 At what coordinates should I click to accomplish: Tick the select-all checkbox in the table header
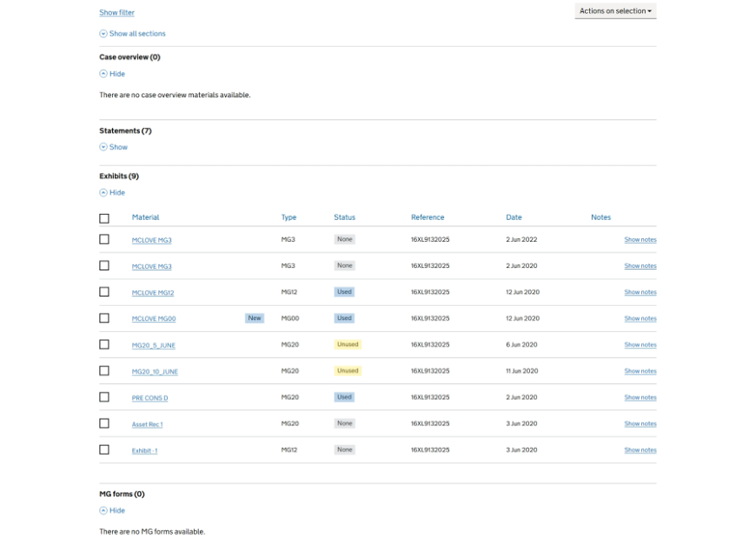click(104, 218)
